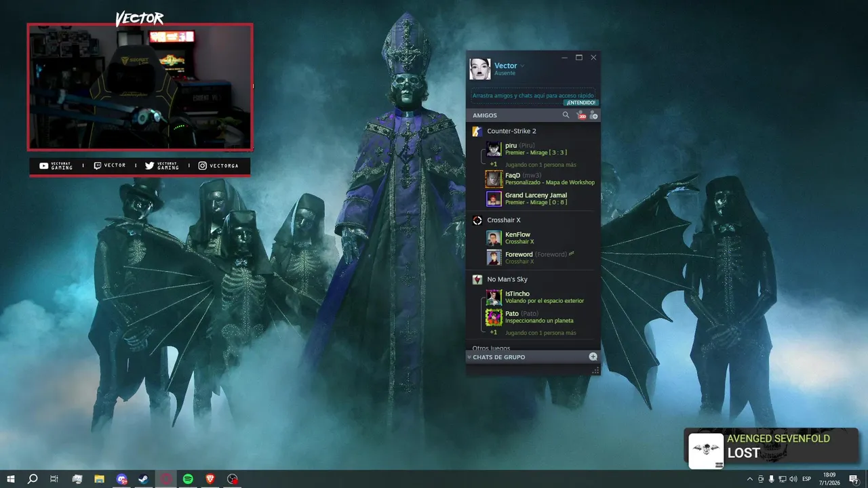
Task: Click Foreword's avatar
Action: (494, 258)
